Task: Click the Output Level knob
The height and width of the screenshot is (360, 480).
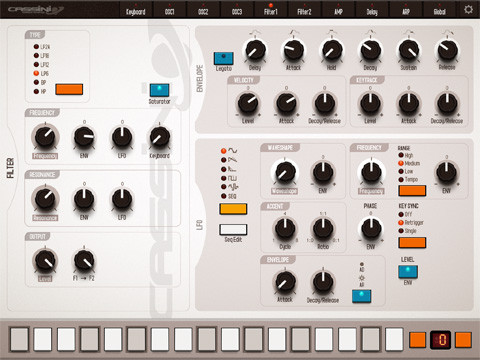Action: pyautogui.click(x=45, y=260)
